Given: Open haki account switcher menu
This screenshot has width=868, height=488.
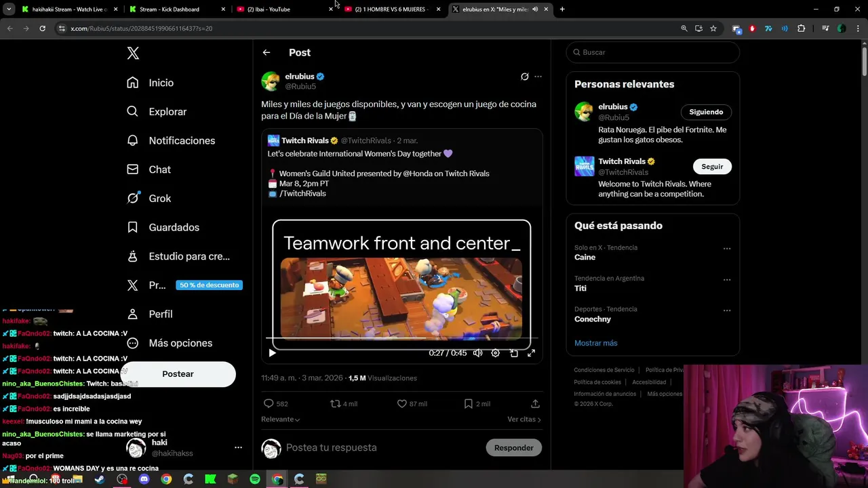Looking at the screenshot, I should (238, 447).
